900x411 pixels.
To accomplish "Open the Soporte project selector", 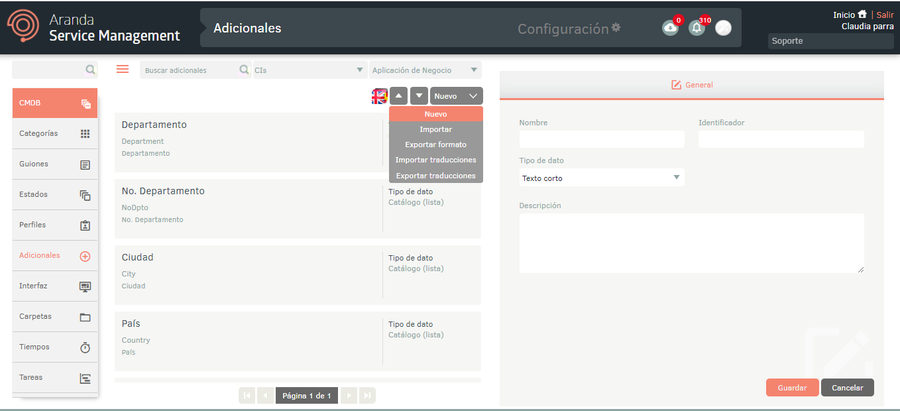I will [831, 41].
